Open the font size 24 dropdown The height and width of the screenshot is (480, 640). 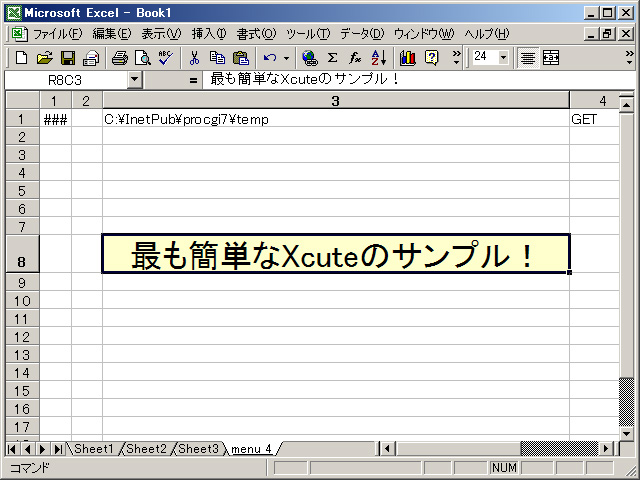tap(504, 58)
